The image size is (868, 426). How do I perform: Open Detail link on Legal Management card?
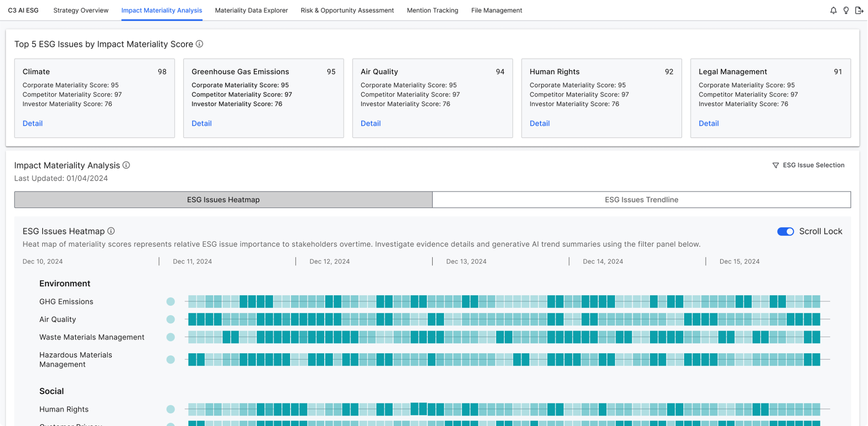pos(709,123)
